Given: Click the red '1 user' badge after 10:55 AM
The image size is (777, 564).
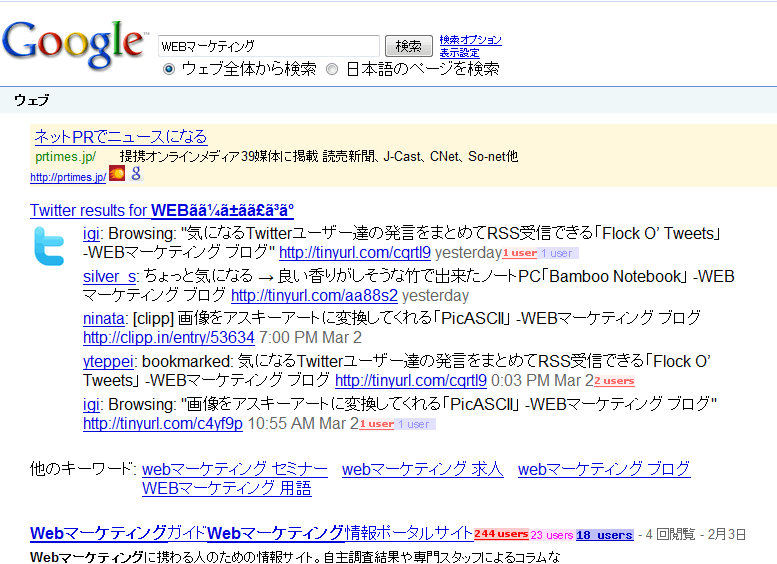Looking at the screenshot, I should [x=377, y=424].
